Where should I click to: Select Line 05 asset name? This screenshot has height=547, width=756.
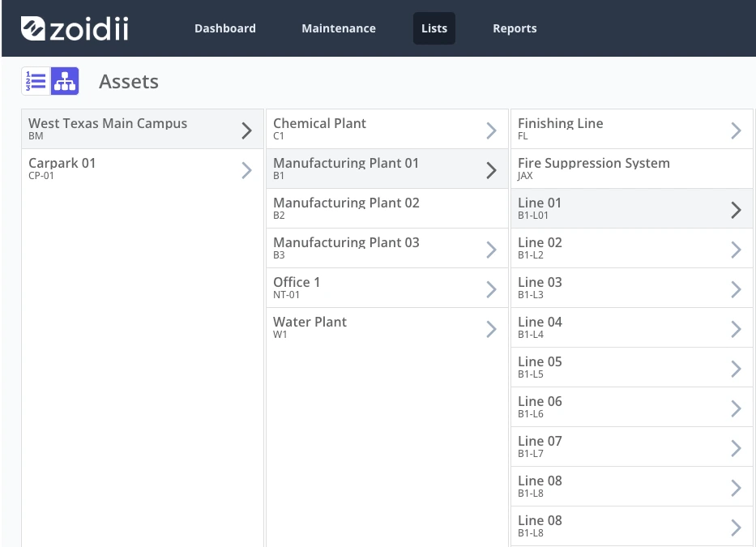pos(540,361)
